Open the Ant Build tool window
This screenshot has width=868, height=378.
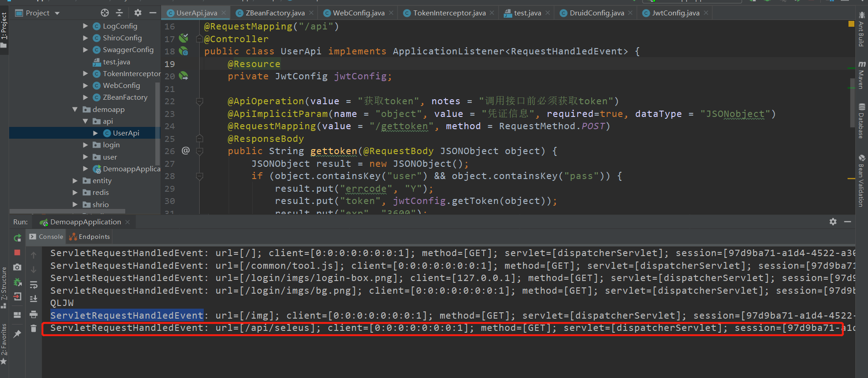point(861,29)
